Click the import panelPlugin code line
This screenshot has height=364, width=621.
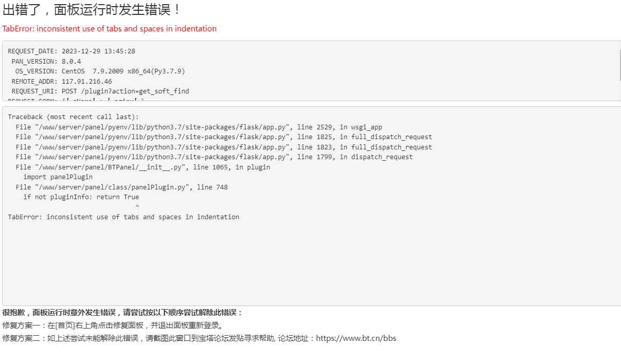[58, 177]
